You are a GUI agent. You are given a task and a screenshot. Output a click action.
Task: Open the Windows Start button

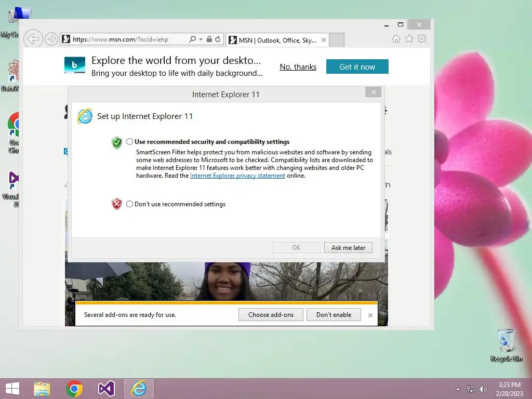click(x=12, y=389)
